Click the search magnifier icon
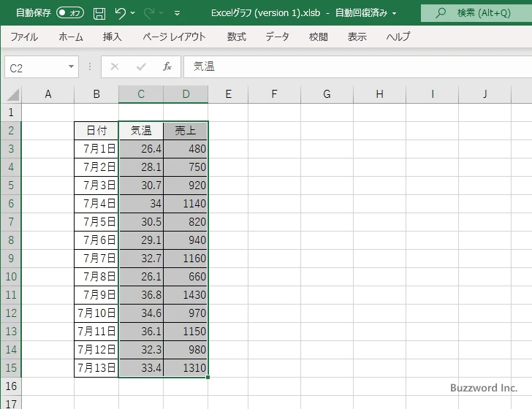Viewport: 532px width, 409px height. tap(441, 13)
